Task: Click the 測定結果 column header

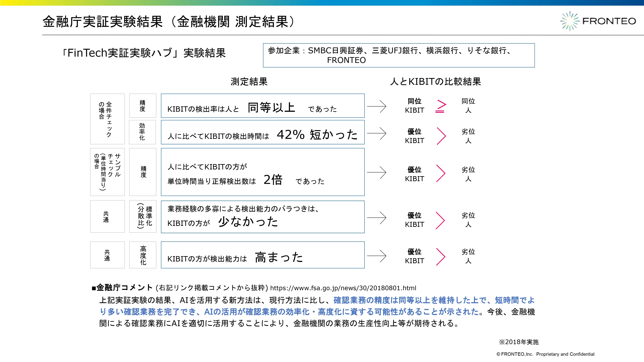Action: coord(249,82)
